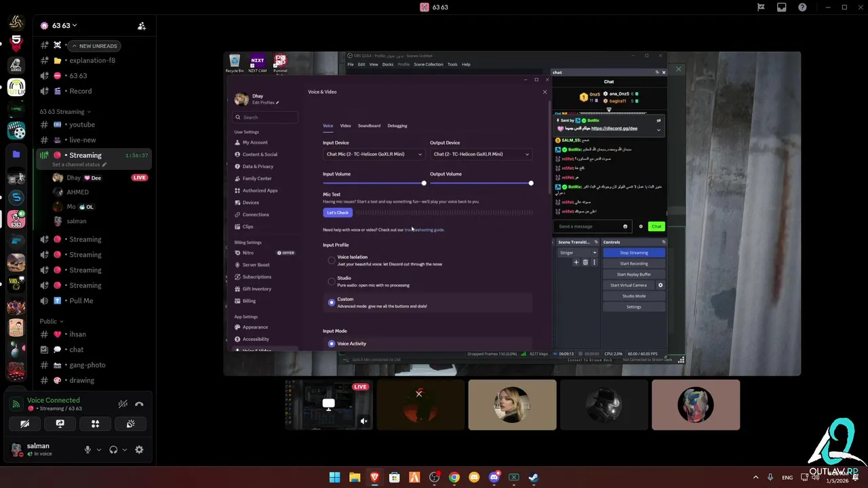Open the Windows Start button

pyautogui.click(x=334, y=477)
